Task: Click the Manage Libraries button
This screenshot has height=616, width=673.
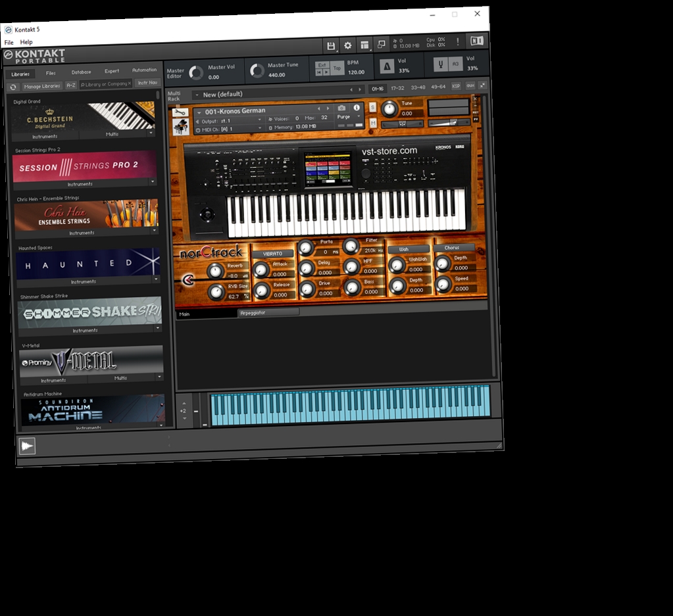Action: point(41,85)
